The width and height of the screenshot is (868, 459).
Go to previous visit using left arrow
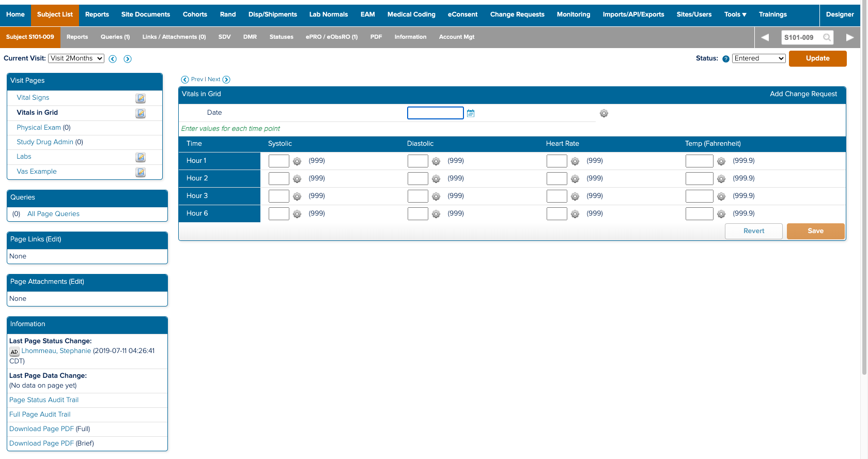pyautogui.click(x=113, y=59)
